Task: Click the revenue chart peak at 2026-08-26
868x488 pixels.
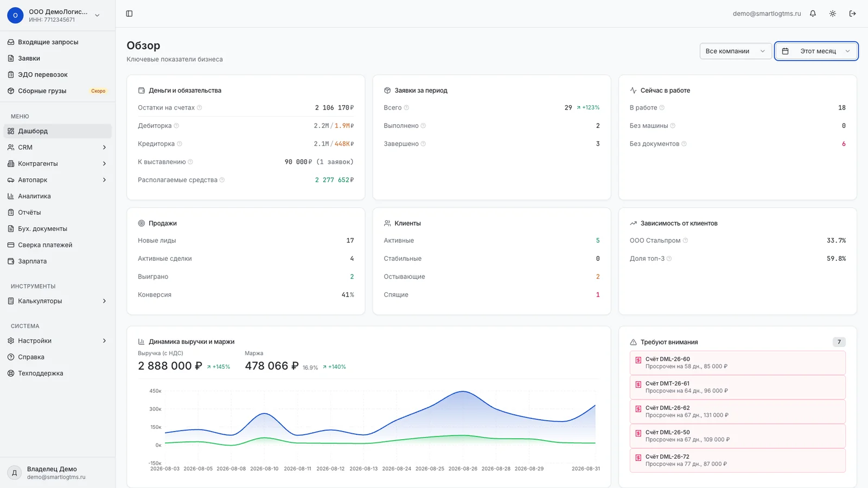Action: [463, 391]
